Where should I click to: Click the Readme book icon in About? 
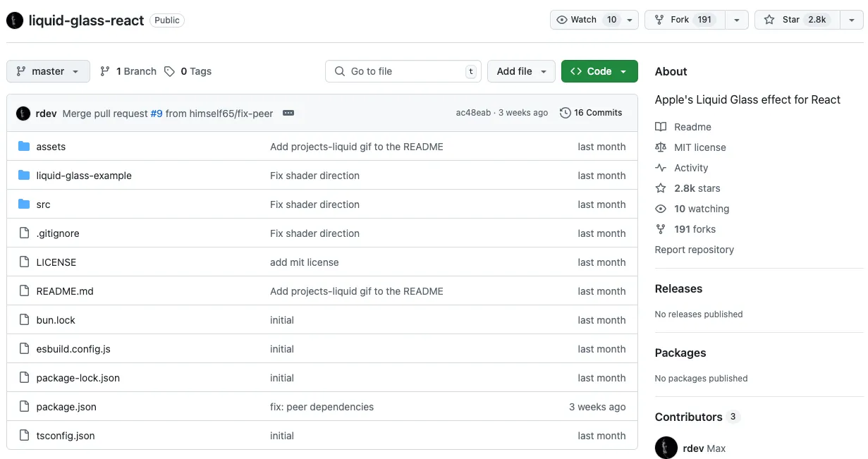(x=661, y=127)
